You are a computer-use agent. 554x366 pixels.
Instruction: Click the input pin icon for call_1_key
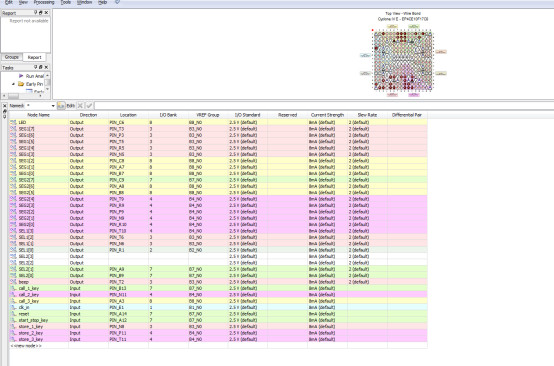(x=13, y=288)
